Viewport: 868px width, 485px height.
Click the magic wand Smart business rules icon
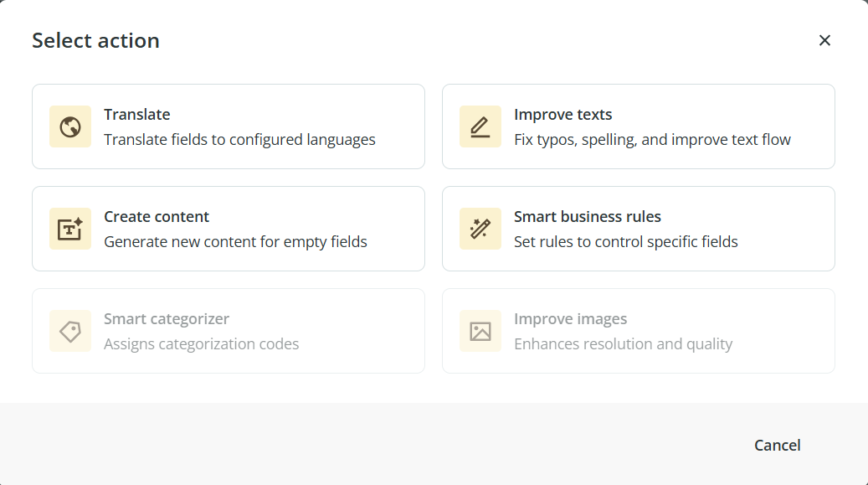click(480, 229)
